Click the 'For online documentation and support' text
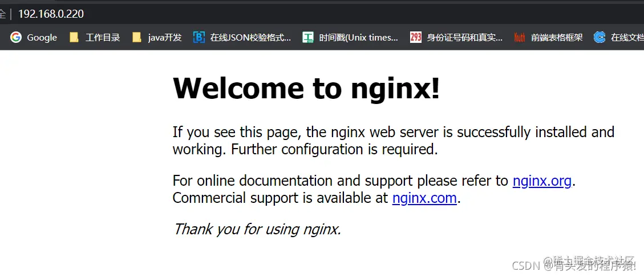The image size is (644, 276). pos(293,181)
